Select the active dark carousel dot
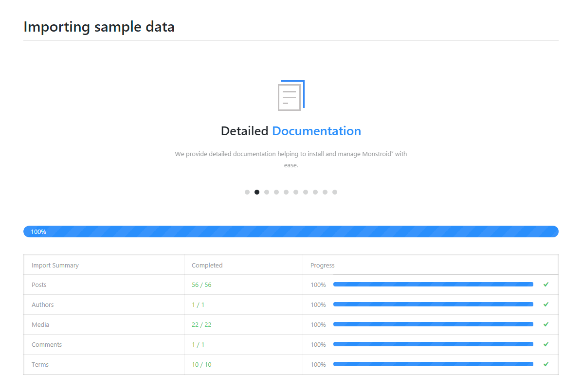The width and height of the screenshot is (582, 392). pos(257,192)
